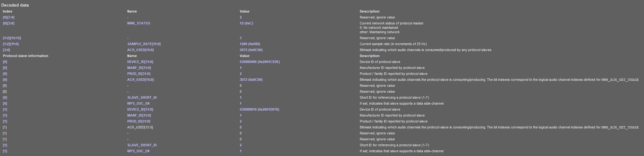Select the any protocol slaves bitmask description
This screenshot has height=156, width=644.
pos(425,50)
